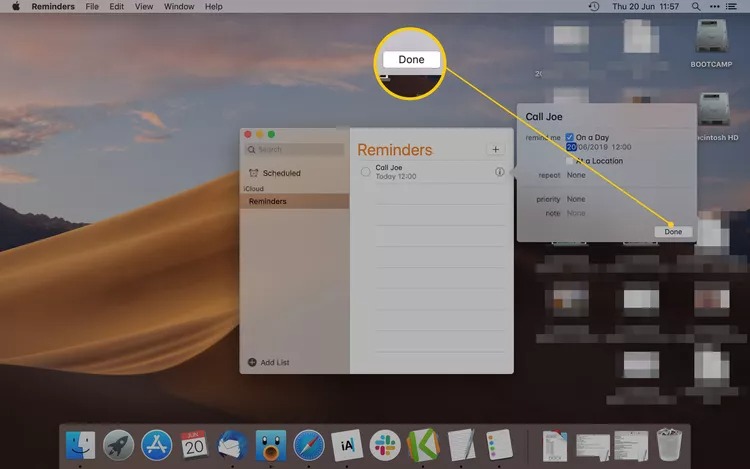Viewport: 750px width, 469px height.
Task: Open the Help menu
Action: (x=213, y=7)
